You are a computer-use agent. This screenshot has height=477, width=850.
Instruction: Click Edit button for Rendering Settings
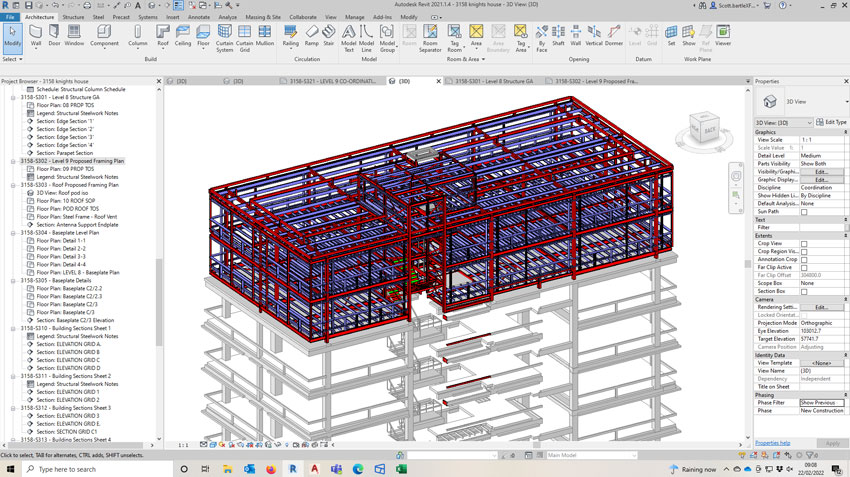[x=820, y=307]
